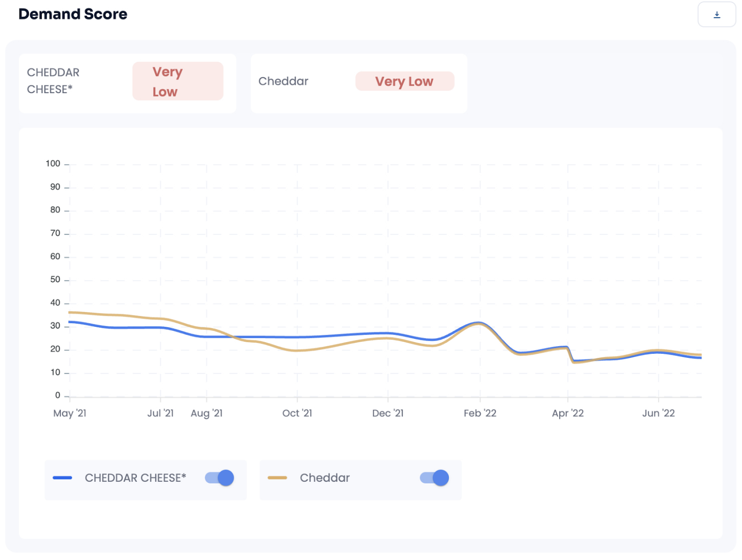Toggle off the Cheddar series
This screenshot has width=742, height=560.
click(435, 477)
